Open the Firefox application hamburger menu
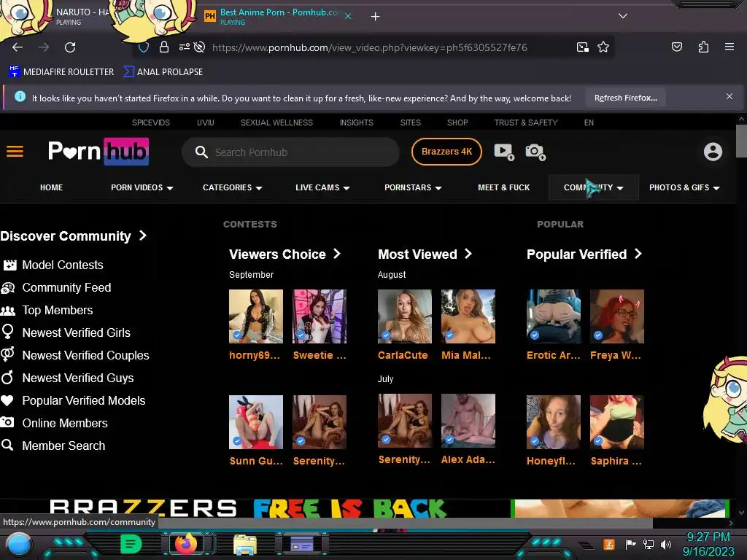This screenshot has height=560, width=747. (x=729, y=47)
